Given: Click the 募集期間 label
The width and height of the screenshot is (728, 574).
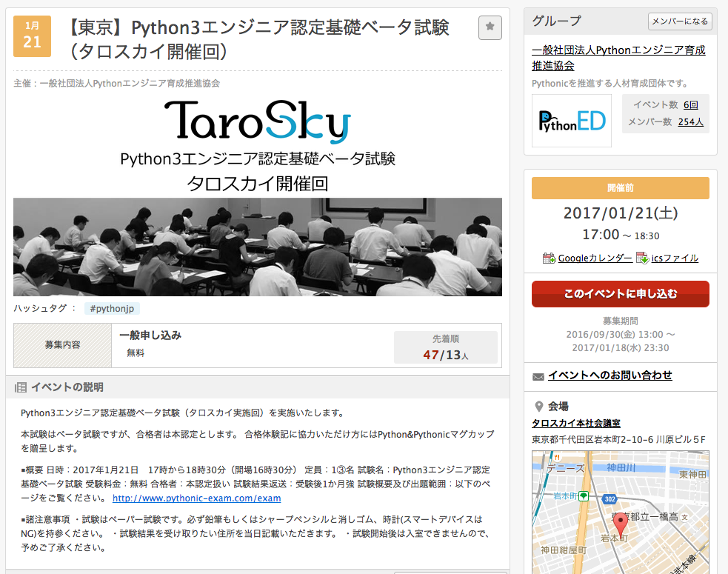Looking at the screenshot, I should pos(621,321).
